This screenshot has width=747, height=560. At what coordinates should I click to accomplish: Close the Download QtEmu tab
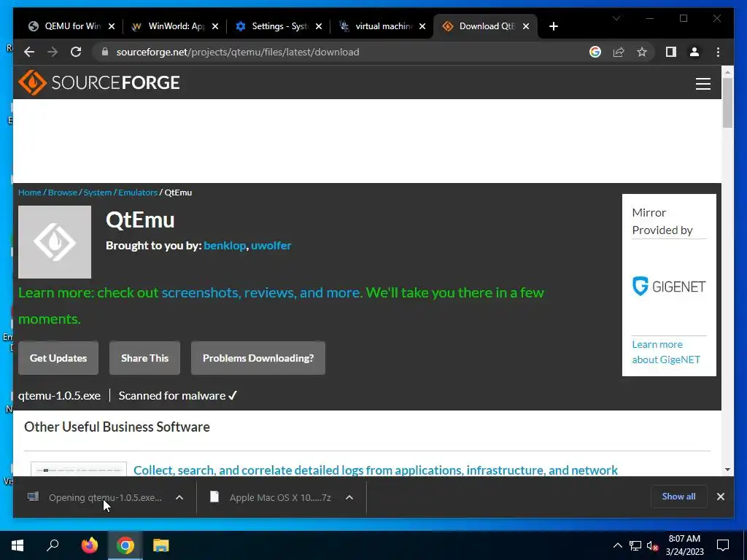526,26
